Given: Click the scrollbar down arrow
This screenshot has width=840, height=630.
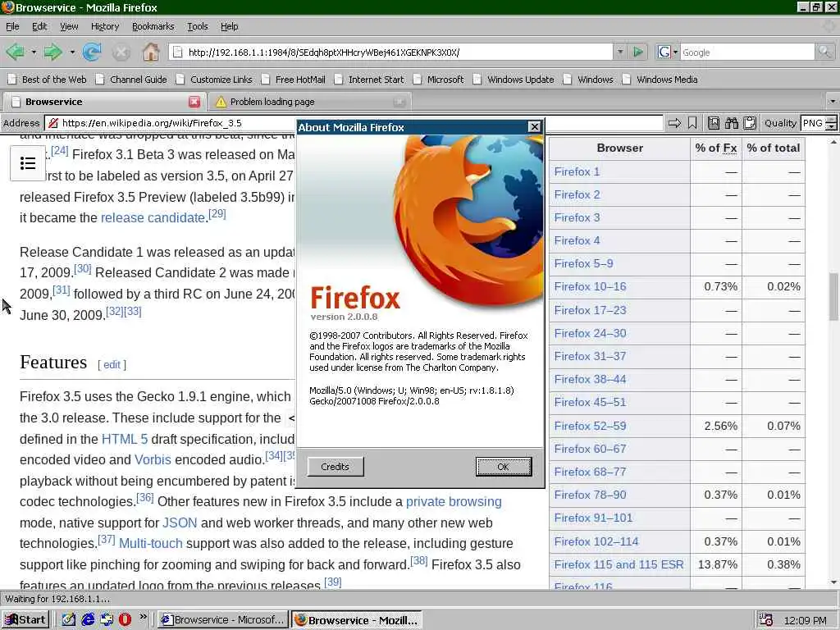Looking at the screenshot, I should click(833, 582).
